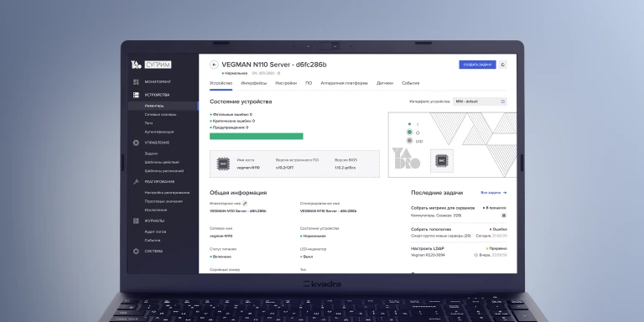The image size is (644, 322).
Task: Stop the Собрать метрики task with square icon
Action: pyautogui.click(x=504, y=216)
